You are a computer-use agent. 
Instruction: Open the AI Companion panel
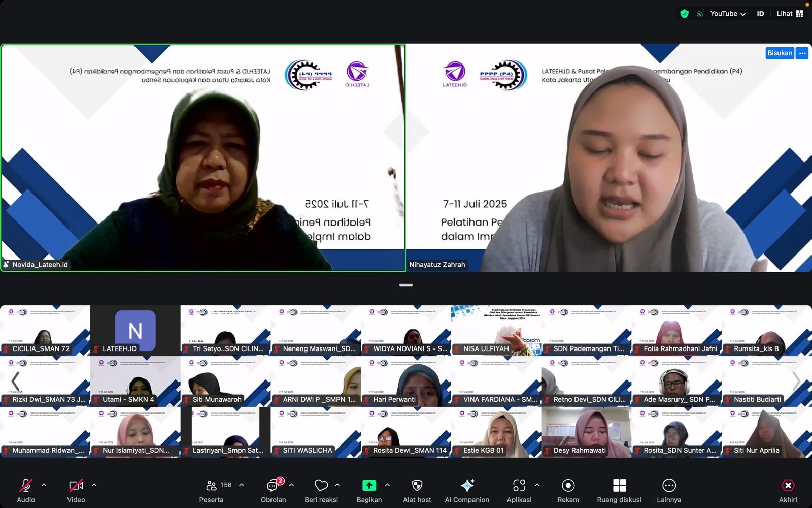[467, 487]
